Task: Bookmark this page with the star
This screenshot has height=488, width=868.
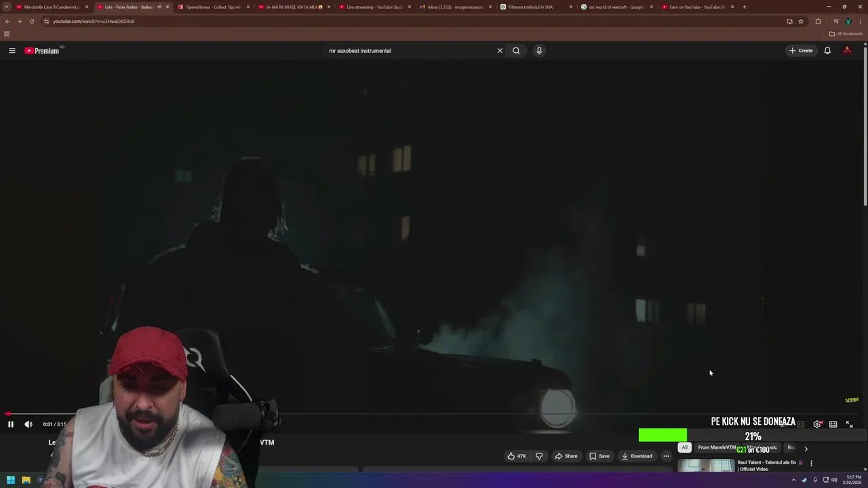Action: pos(801,21)
